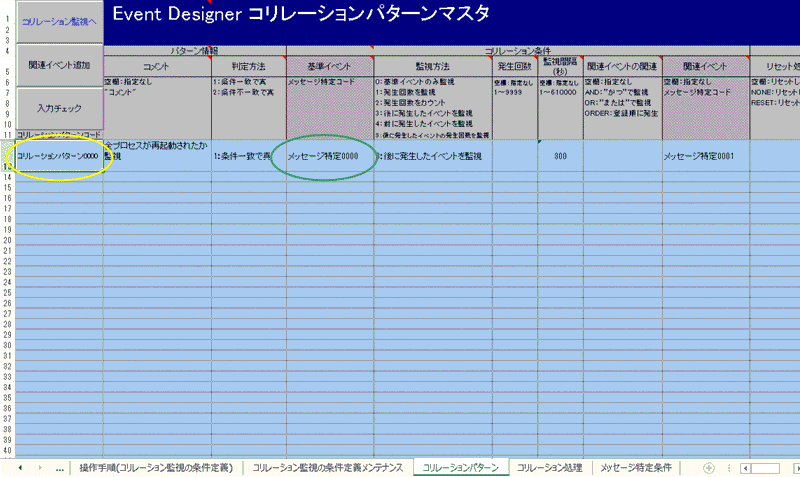This screenshot has height=477, width=800.
Task: Click the 監視間隔(秒) column header
Action: [560, 66]
